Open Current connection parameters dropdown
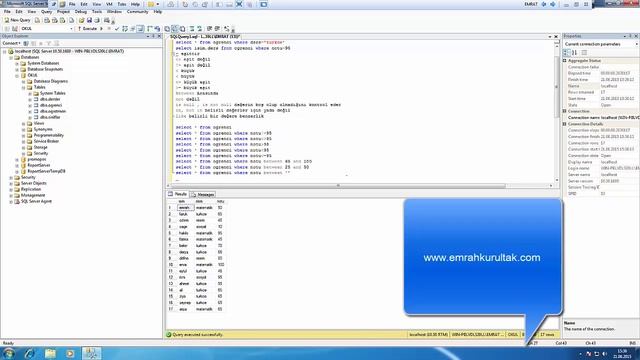This screenshot has height=360, width=640. pos(636,44)
